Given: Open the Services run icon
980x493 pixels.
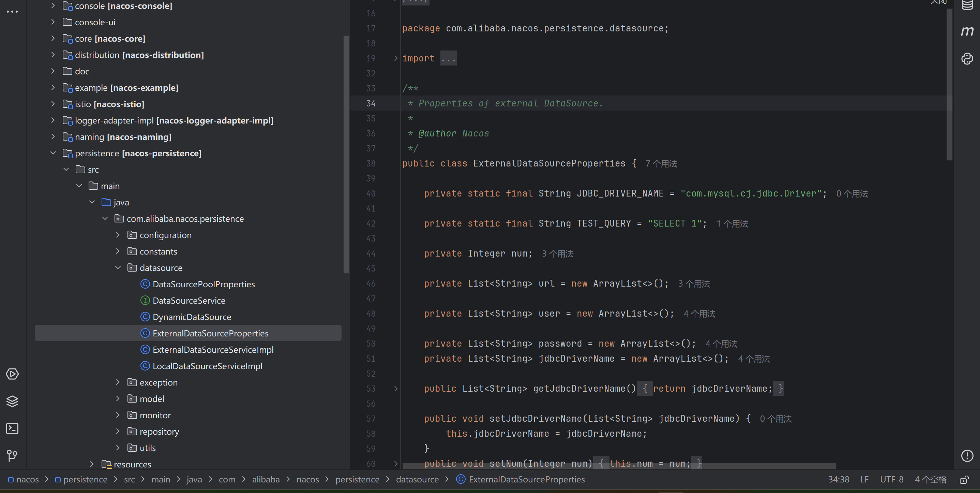Looking at the screenshot, I should point(12,374).
